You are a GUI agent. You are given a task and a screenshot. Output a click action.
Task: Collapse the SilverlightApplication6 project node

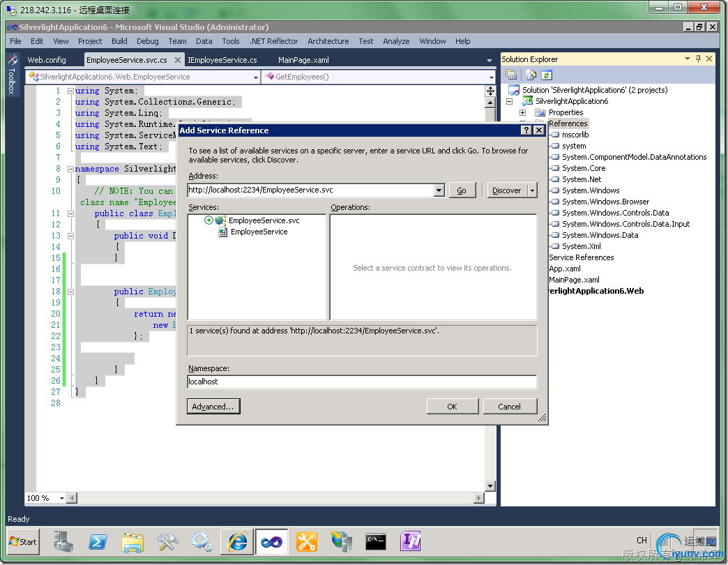click(x=509, y=101)
